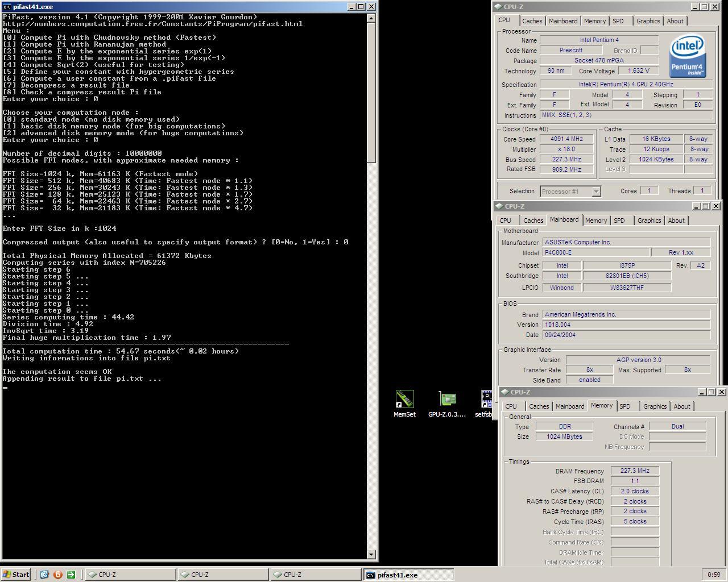The image size is (728, 582).
Task: Launch Internet Explorer from quick launch
Action: (44, 574)
